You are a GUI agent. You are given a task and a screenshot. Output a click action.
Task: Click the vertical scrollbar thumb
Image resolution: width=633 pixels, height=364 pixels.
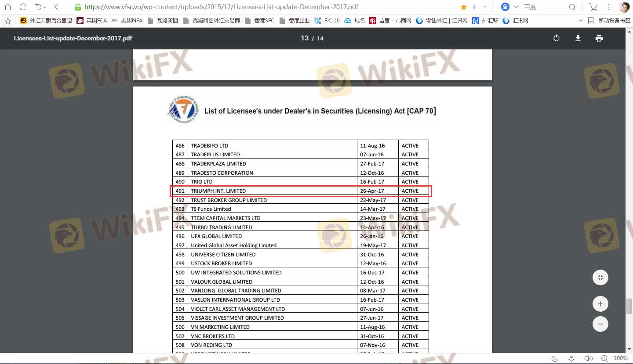(x=629, y=306)
